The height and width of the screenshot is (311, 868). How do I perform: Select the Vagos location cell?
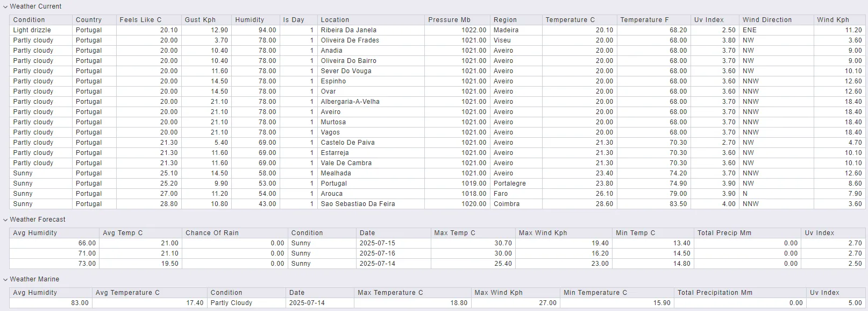(x=371, y=132)
